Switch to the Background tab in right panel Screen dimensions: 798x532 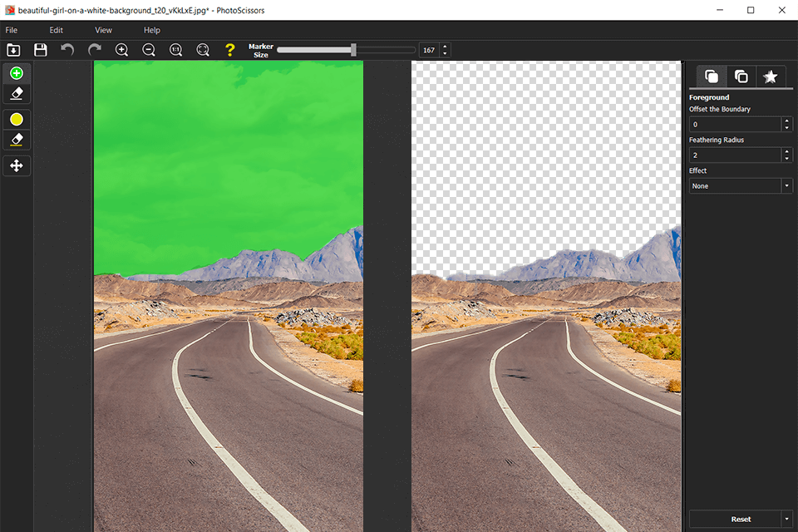click(x=741, y=76)
